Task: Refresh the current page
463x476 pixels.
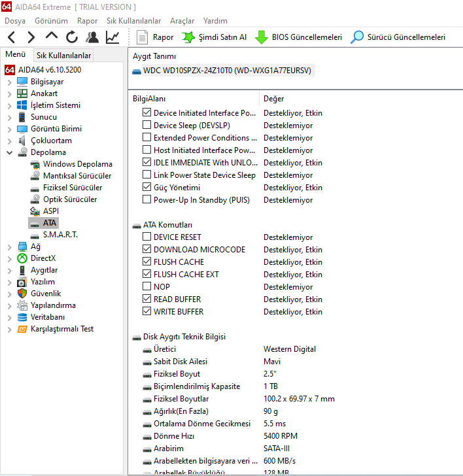Action: tap(72, 37)
